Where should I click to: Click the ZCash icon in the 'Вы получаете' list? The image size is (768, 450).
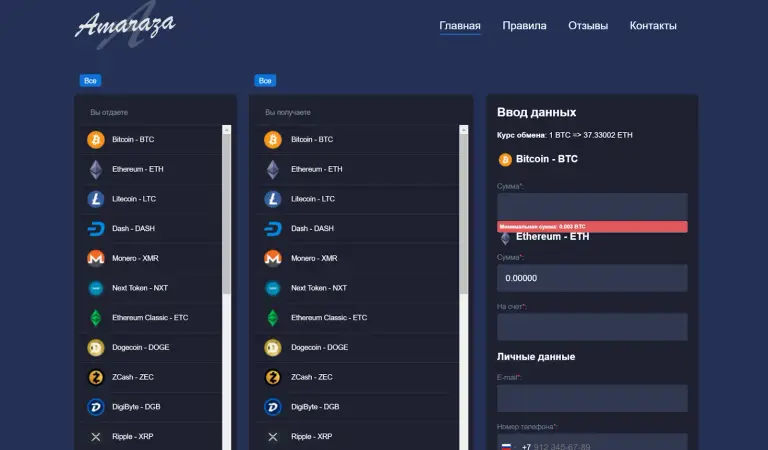coord(273,377)
